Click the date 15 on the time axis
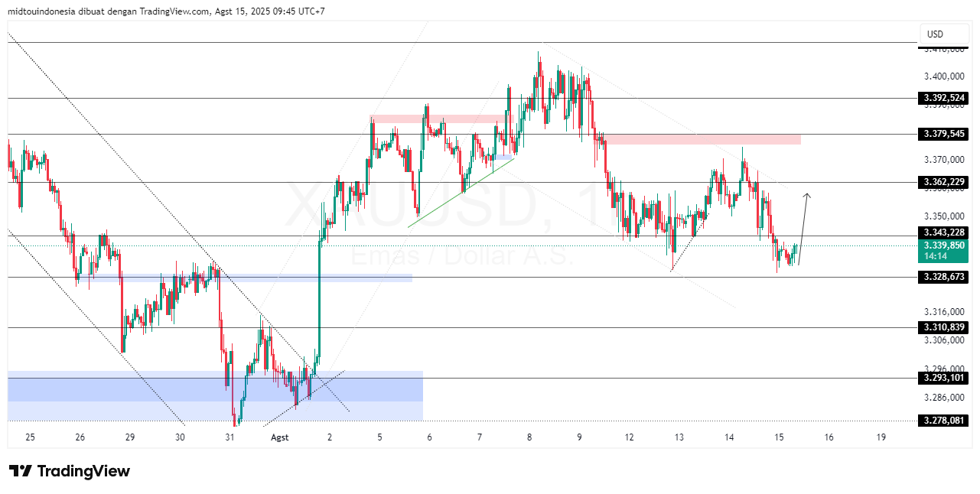This screenshot has height=494, width=980. (x=777, y=437)
